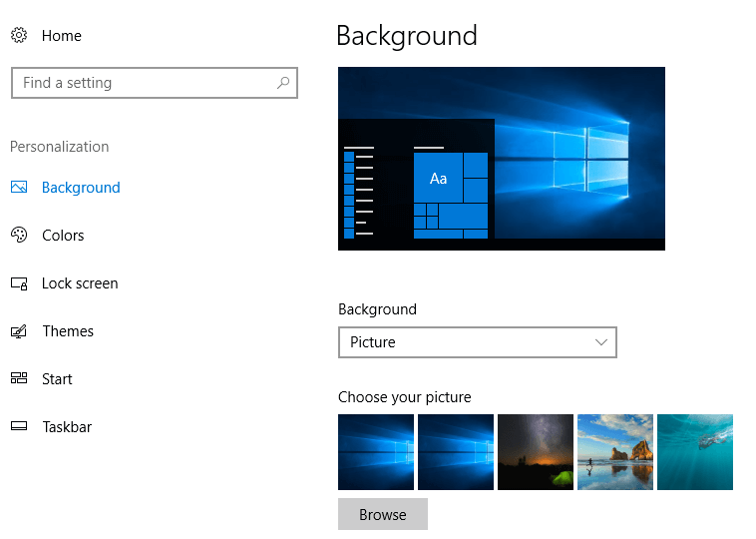Click the brush icon beside Themes
Screen dimensions: 756x539
[x=19, y=331]
